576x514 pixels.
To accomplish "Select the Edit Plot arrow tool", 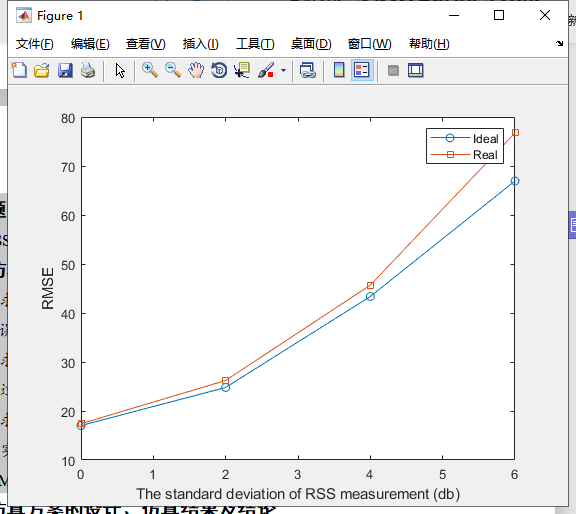I will (x=120, y=70).
